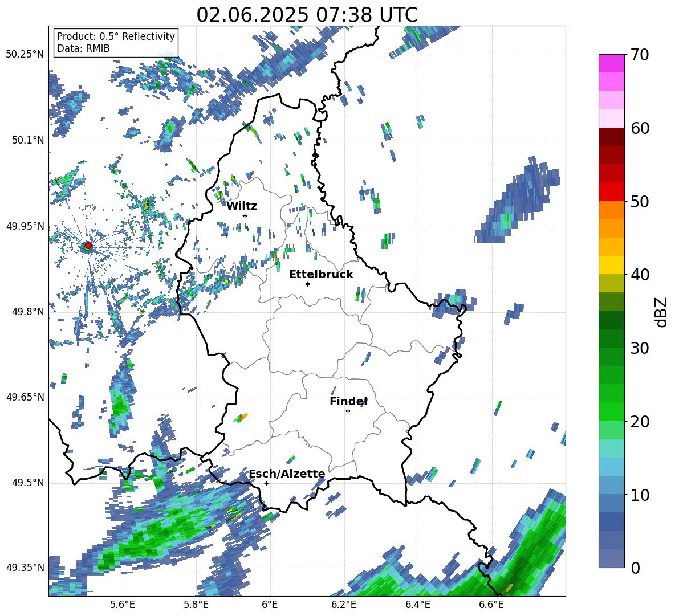Click the Findel city label
Screen dimensions: 675x616
(348, 402)
